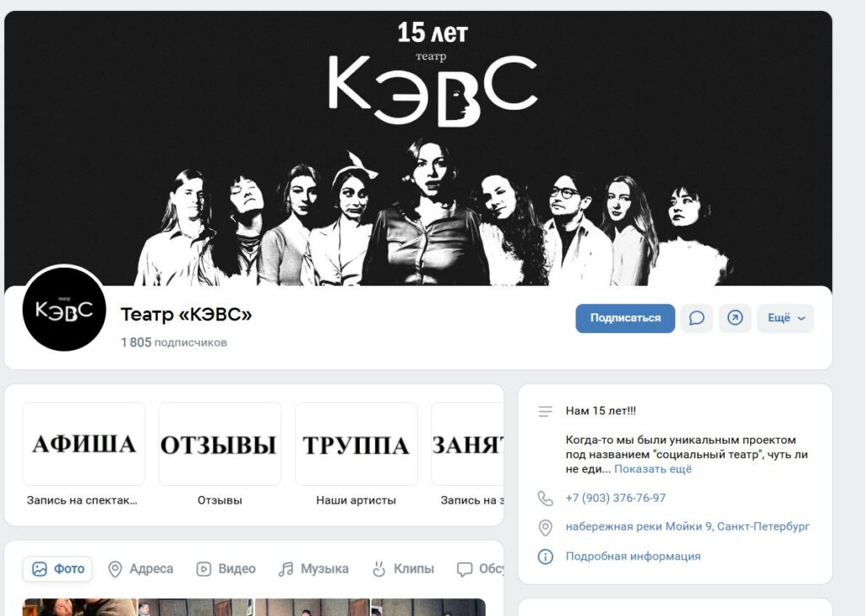The height and width of the screenshot is (616, 865).
Task: Expand the Ещё dropdown menu
Action: pyautogui.click(x=786, y=318)
